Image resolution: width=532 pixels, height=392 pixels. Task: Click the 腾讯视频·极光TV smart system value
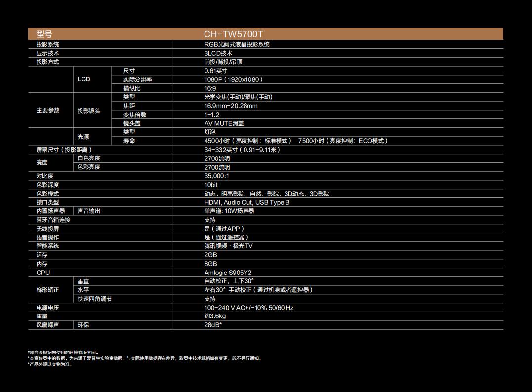[x=228, y=246]
